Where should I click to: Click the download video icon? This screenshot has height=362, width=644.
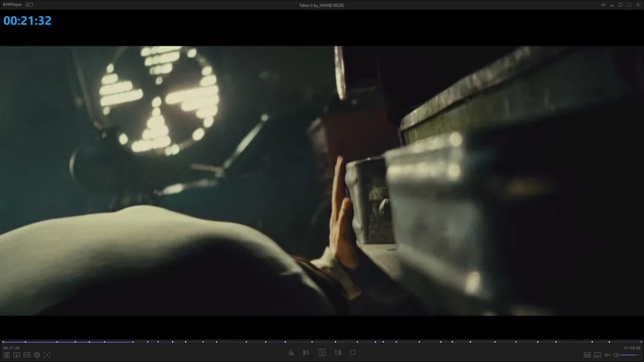click(x=17, y=355)
